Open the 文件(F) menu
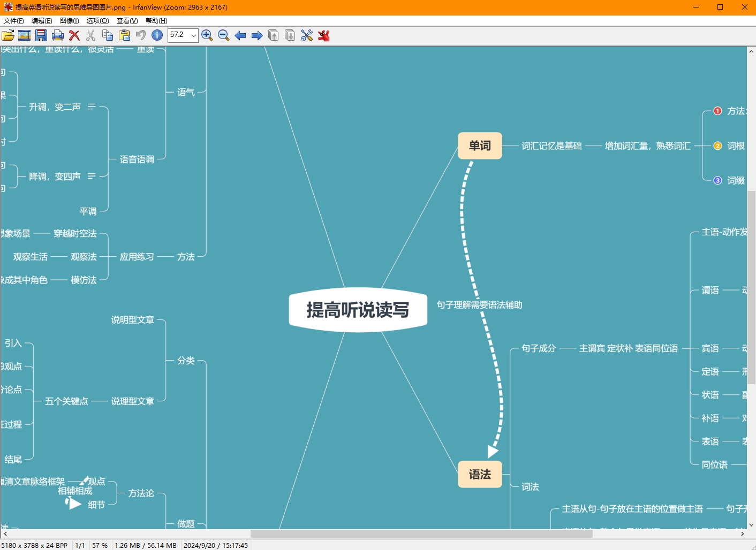The width and height of the screenshot is (756, 550). pyautogui.click(x=13, y=21)
